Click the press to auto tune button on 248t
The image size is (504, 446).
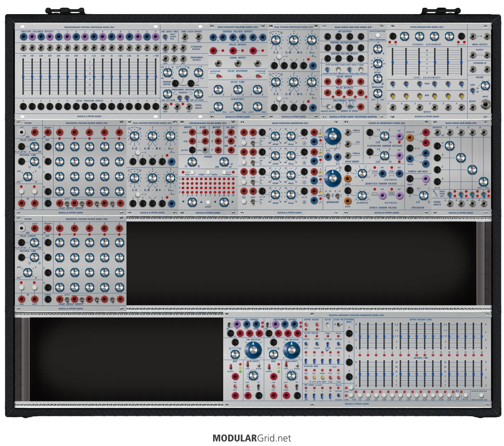(481, 395)
